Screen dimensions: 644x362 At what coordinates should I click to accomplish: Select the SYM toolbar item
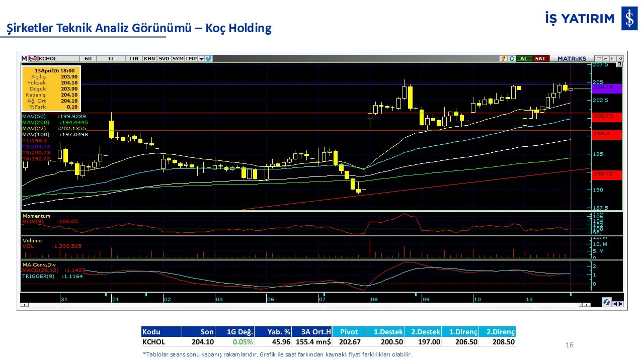178,58
